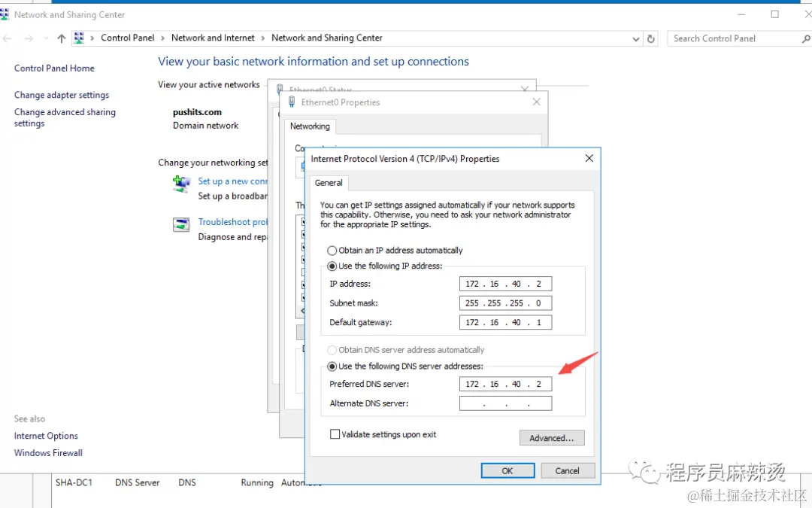
Task: Click the IP address field
Action: tap(505, 284)
